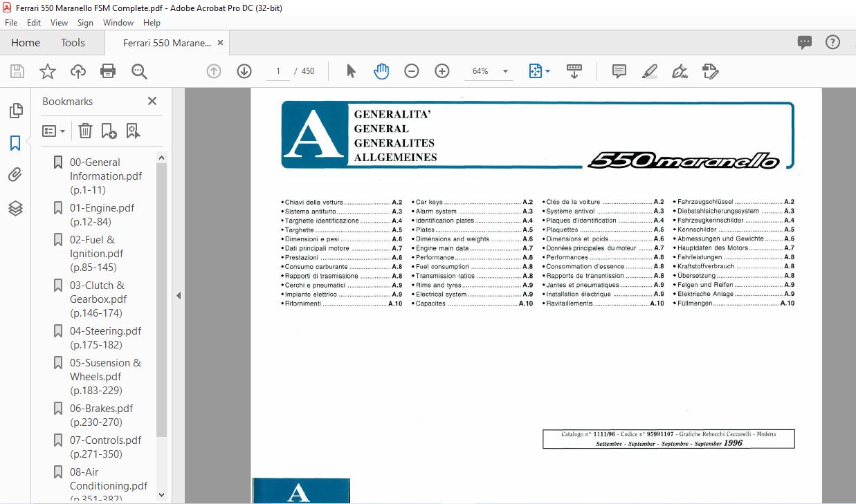This screenshot has width=856, height=504.
Task: Open bookmark 03-Clutch & Gearbox.pdf
Action: coord(98,299)
